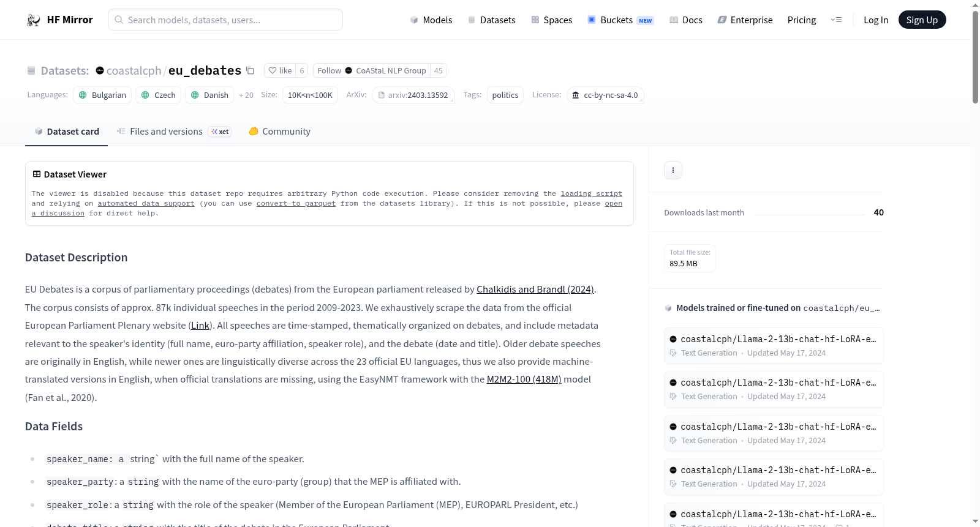Viewport: 980px width, 527px height.
Task: Click the Community tab emoji icon
Action: (x=254, y=131)
